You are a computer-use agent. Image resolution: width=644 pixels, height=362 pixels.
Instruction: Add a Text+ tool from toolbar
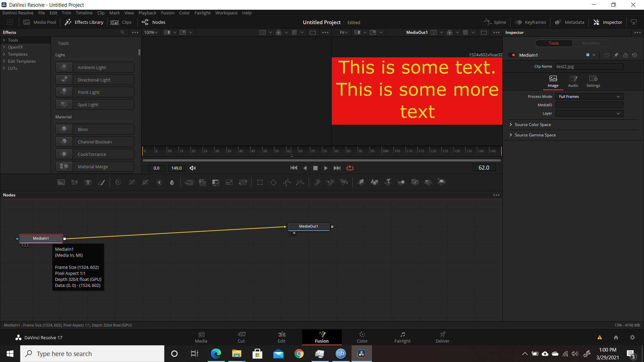(x=88, y=182)
